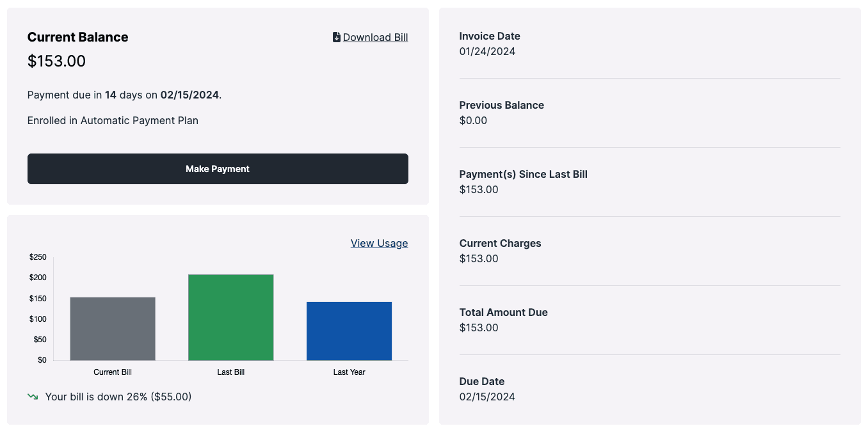868x433 pixels.
Task: Click the $200 y-axis label
Action: [x=38, y=278]
